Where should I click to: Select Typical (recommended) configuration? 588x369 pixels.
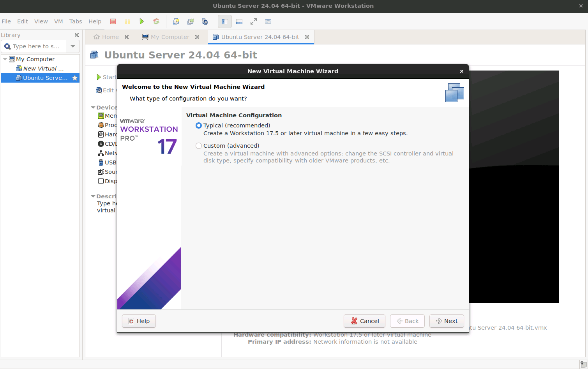click(199, 125)
